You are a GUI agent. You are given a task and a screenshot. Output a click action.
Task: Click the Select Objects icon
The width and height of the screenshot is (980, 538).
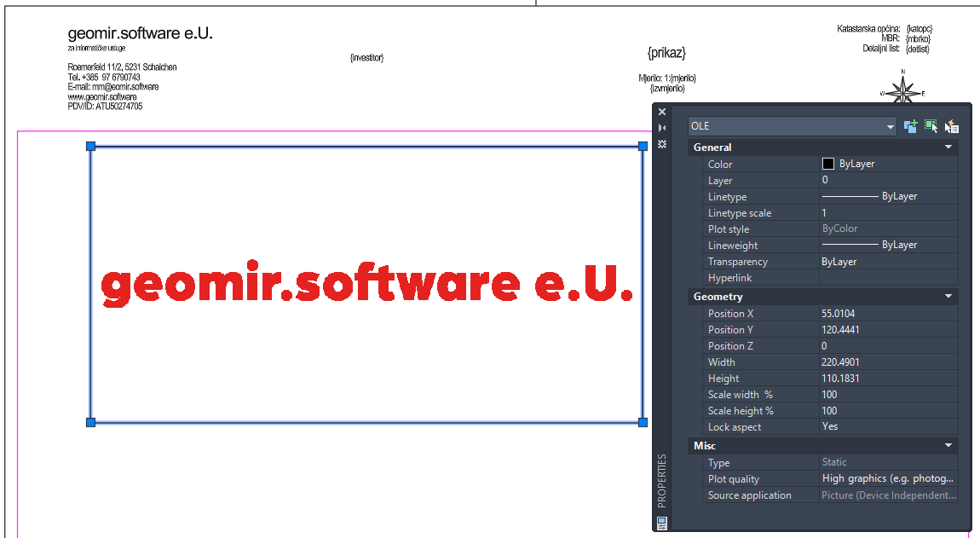[x=931, y=126]
